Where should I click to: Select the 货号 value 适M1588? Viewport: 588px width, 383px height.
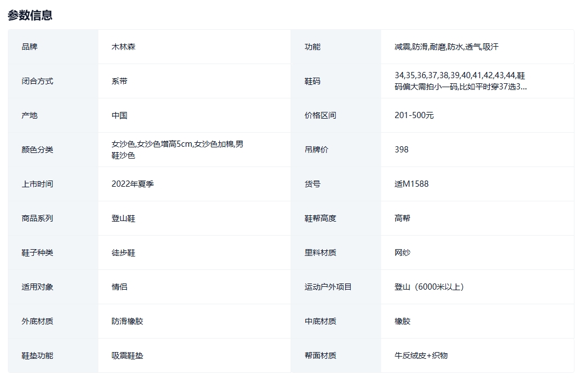coord(411,184)
